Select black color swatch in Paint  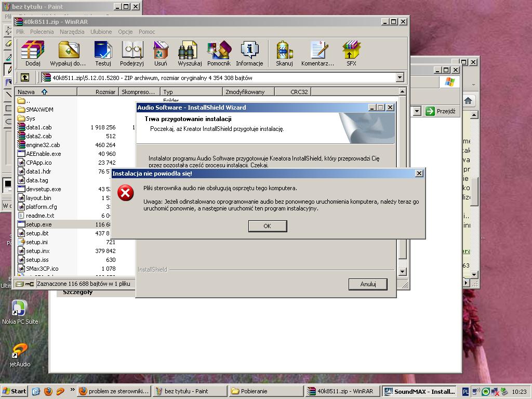click(8, 183)
